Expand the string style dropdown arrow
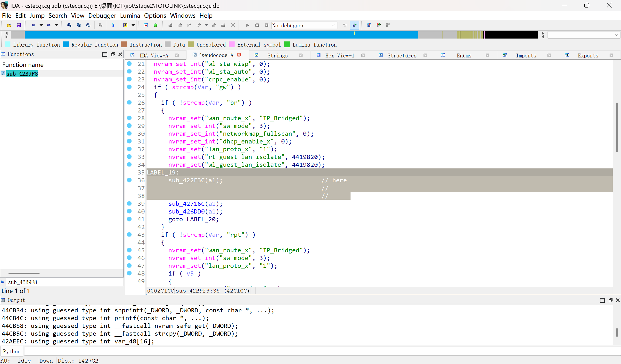The width and height of the screenshot is (621, 364). point(206,25)
